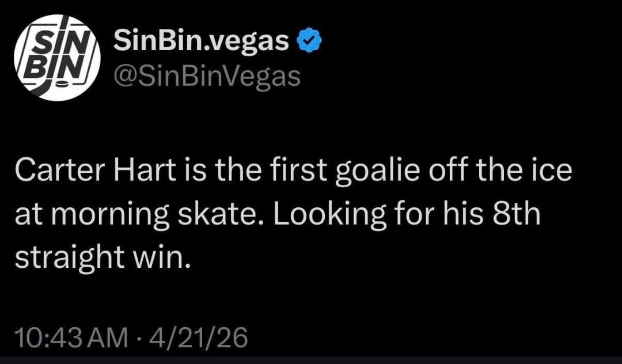Click the SinBin circular profile avatar

coord(57,58)
